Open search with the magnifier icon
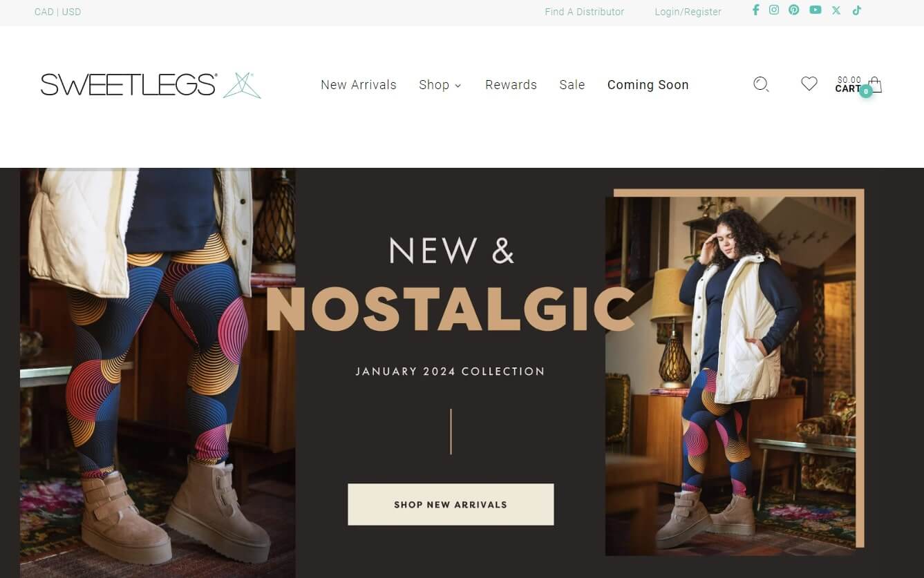The width and height of the screenshot is (924, 578). tap(761, 84)
